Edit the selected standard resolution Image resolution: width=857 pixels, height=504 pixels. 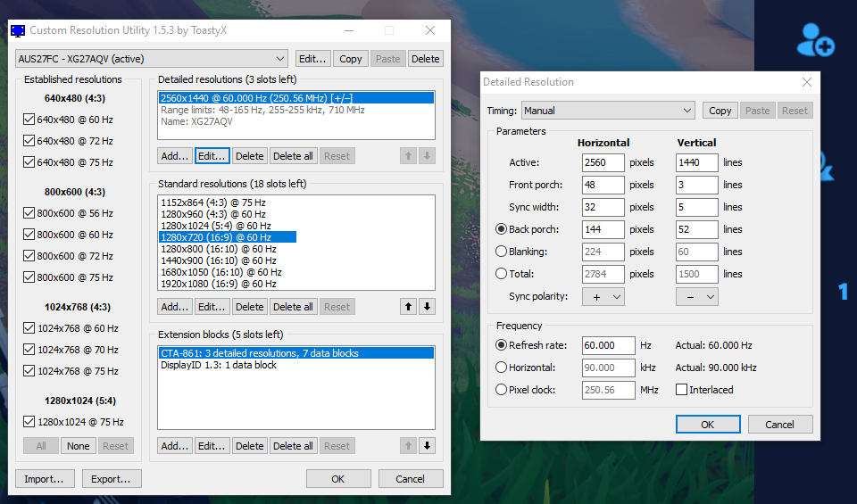point(212,307)
